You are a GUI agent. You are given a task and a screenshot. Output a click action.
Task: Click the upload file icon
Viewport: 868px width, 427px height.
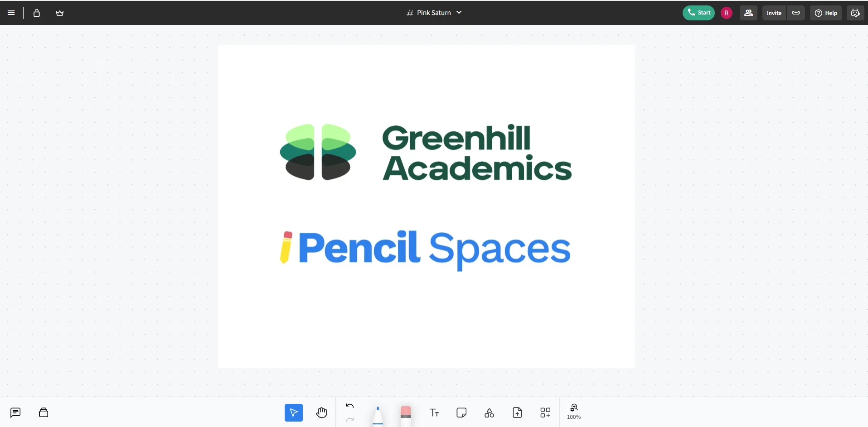517,413
